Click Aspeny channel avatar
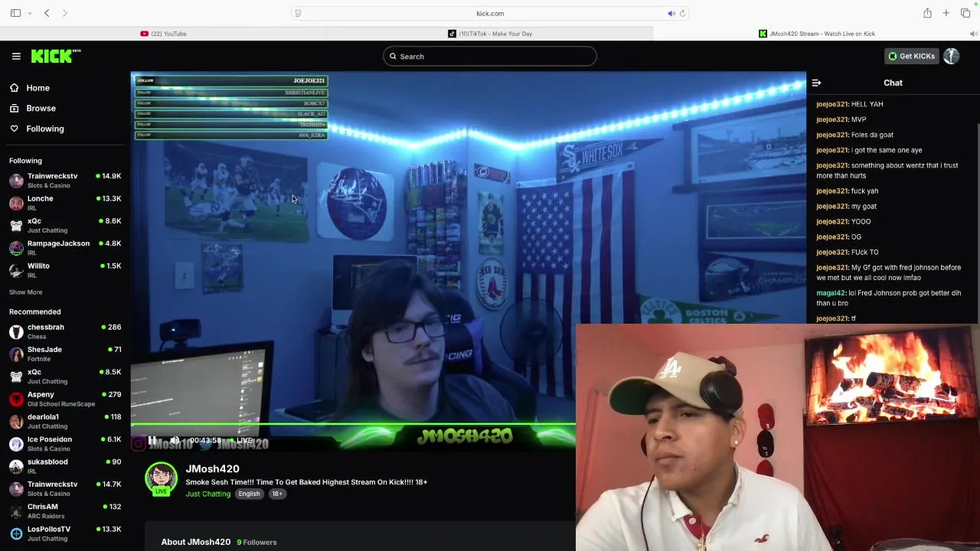Viewport: 980px width, 551px height. (16, 399)
